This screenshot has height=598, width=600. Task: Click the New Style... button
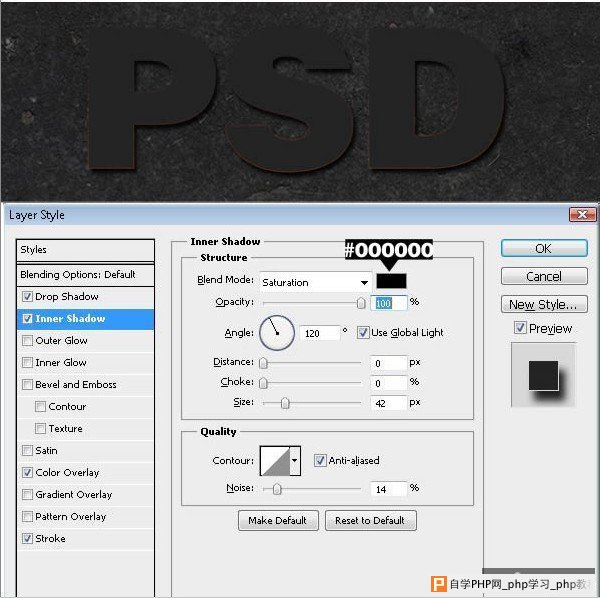pyautogui.click(x=544, y=304)
